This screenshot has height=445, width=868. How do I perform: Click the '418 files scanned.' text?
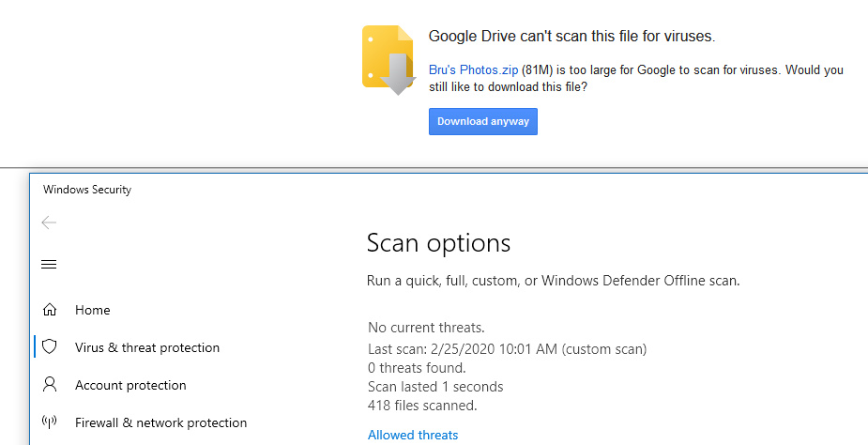[x=422, y=406]
